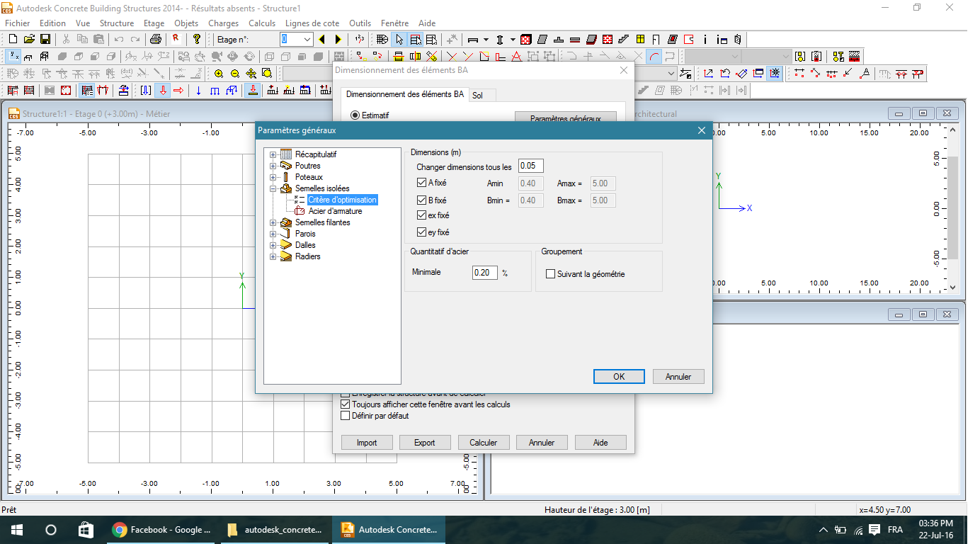Check the 'Définir par défaut' checkbox

[346, 416]
